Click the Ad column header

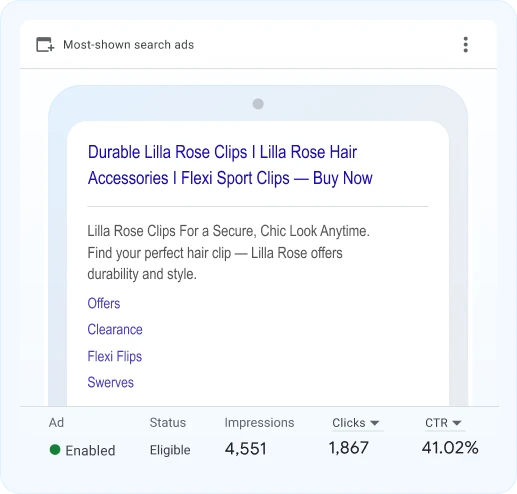(x=56, y=423)
